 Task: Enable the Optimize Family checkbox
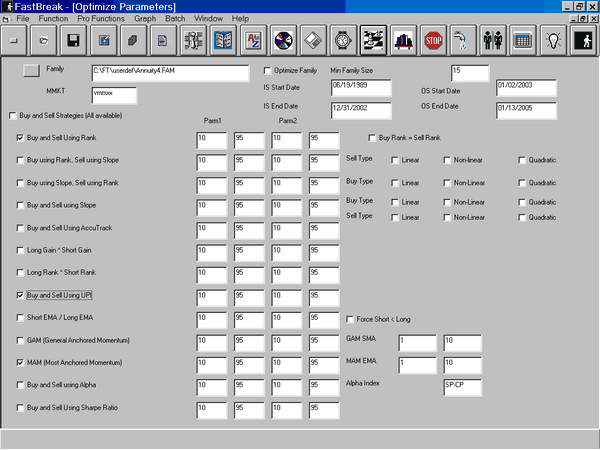pyautogui.click(x=267, y=71)
